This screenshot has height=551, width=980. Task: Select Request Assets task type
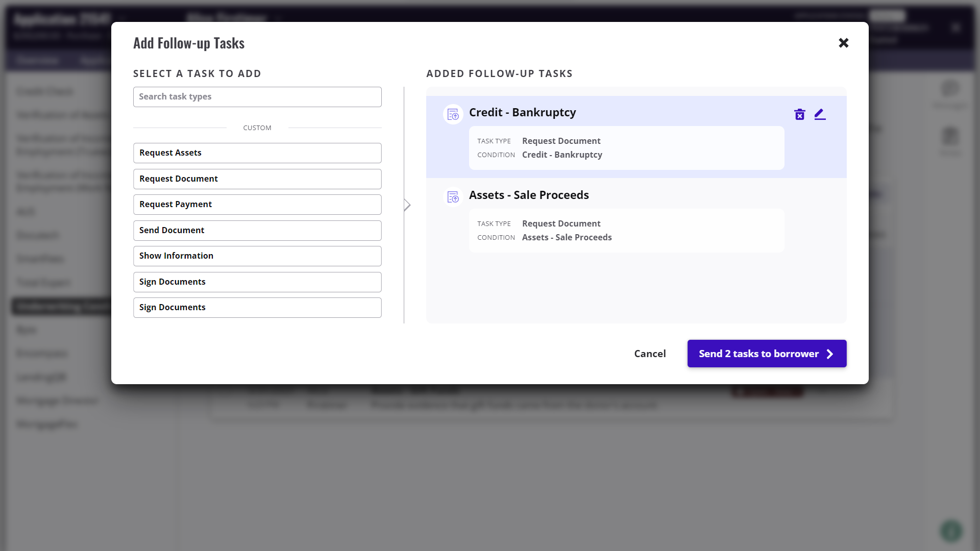pos(257,153)
